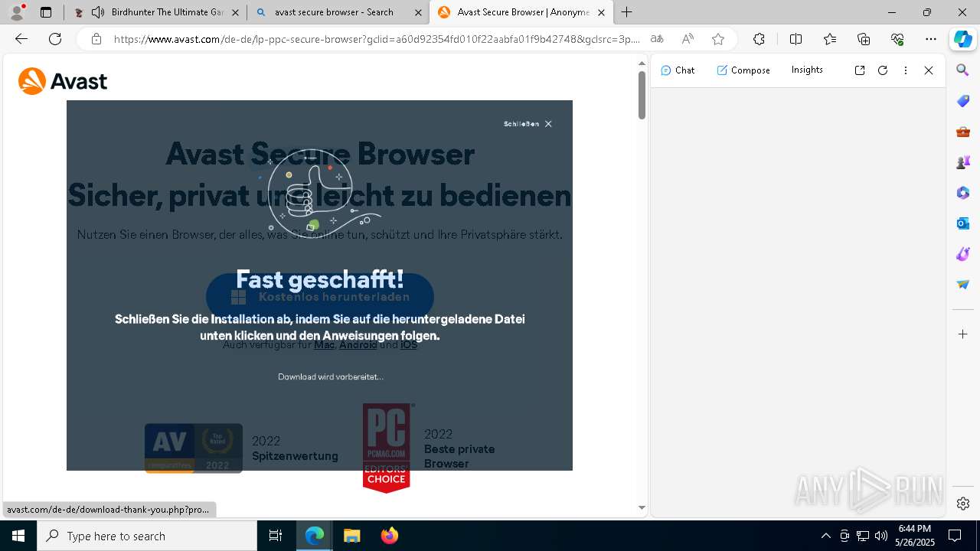The image size is (980, 551).
Task: Close the Avast Secure Browser tab
Action: 601,12
